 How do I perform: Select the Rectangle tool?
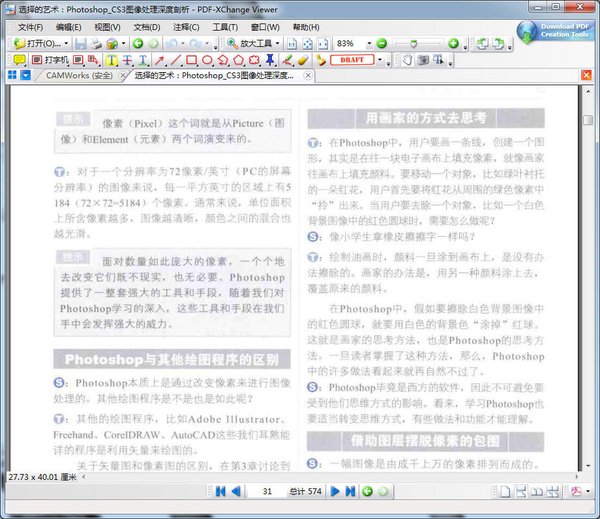pyautogui.click(x=191, y=60)
